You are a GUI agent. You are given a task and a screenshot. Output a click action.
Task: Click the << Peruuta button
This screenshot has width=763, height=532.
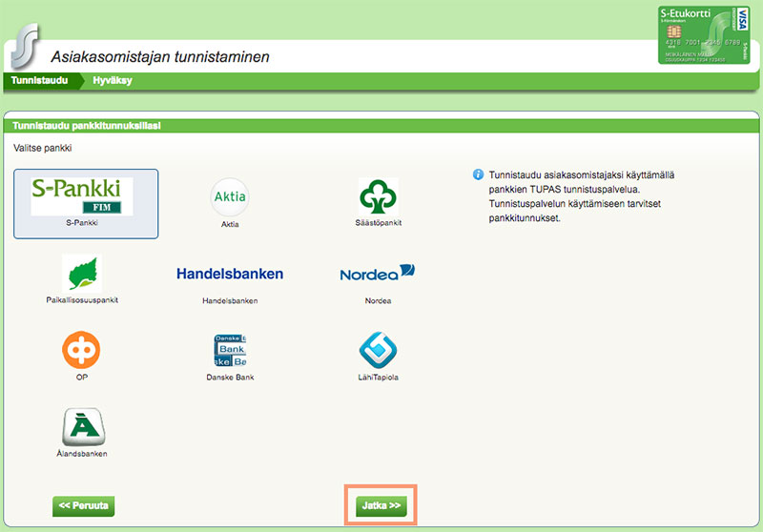pyautogui.click(x=85, y=505)
